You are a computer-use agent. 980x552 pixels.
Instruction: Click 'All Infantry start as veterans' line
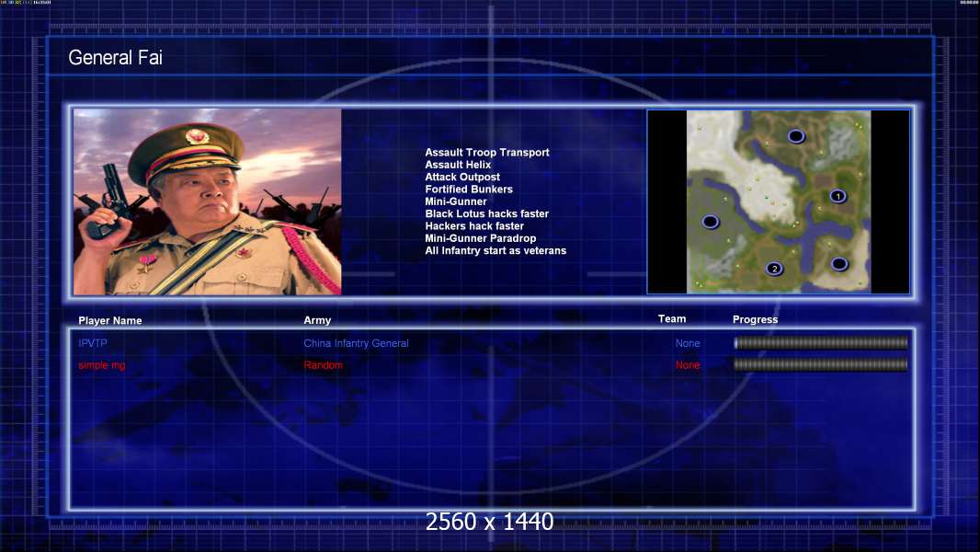click(496, 250)
